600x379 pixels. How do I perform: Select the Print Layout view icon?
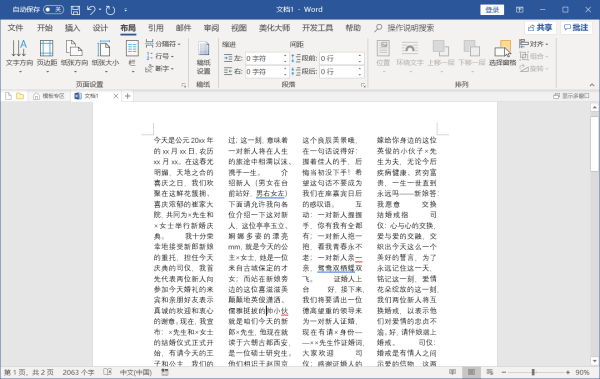tap(471, 372)
